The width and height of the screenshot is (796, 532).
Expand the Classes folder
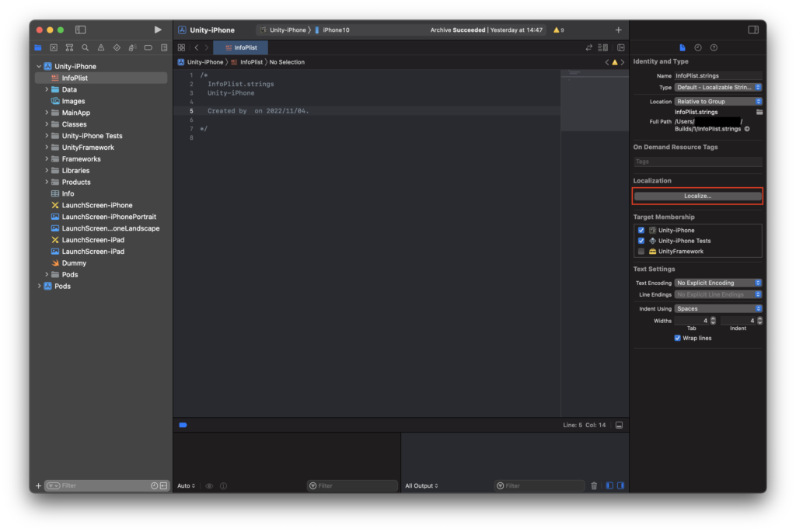click(47, 124)
